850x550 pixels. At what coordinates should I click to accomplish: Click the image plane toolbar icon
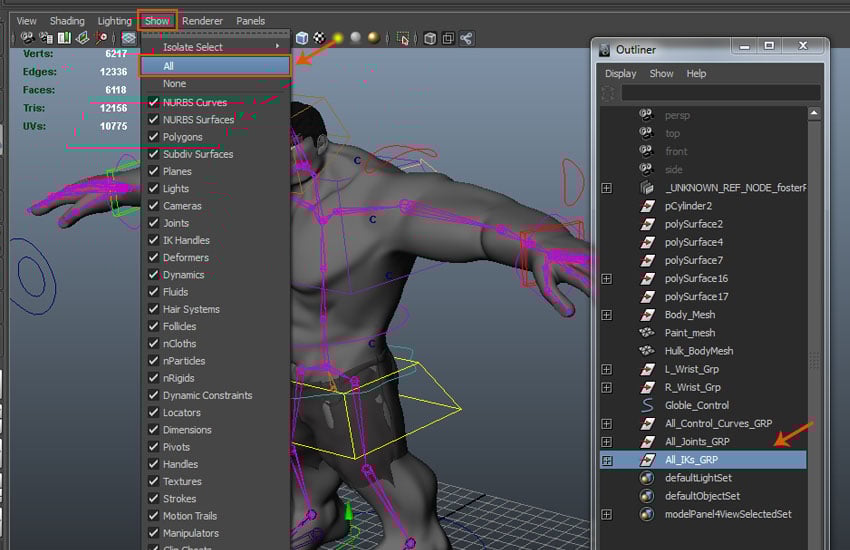82,39
